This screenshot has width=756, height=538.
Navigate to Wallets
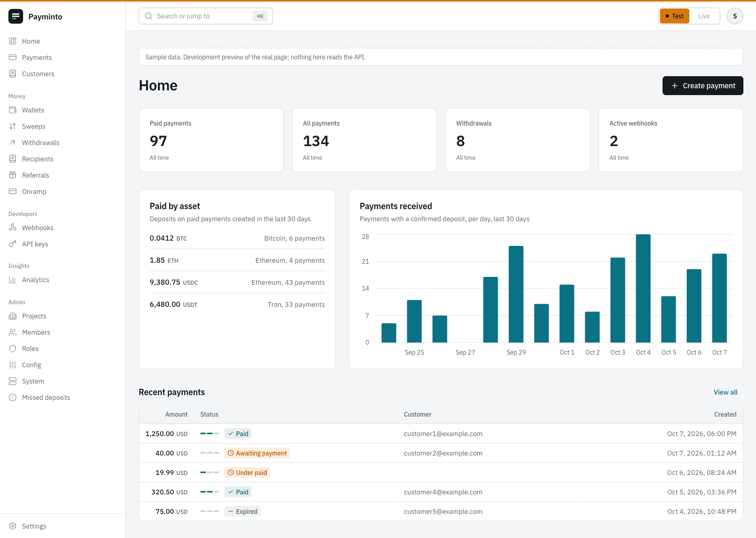(63, 110)
